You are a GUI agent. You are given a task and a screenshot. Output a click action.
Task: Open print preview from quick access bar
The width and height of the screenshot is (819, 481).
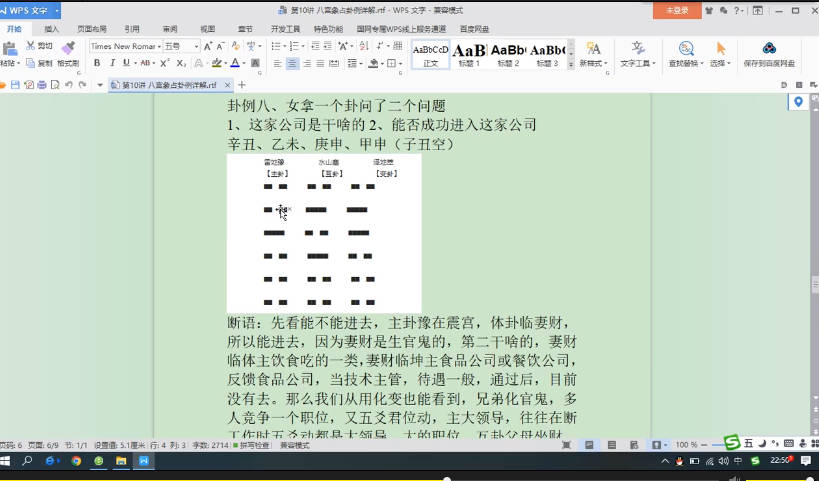coord(55,85)
